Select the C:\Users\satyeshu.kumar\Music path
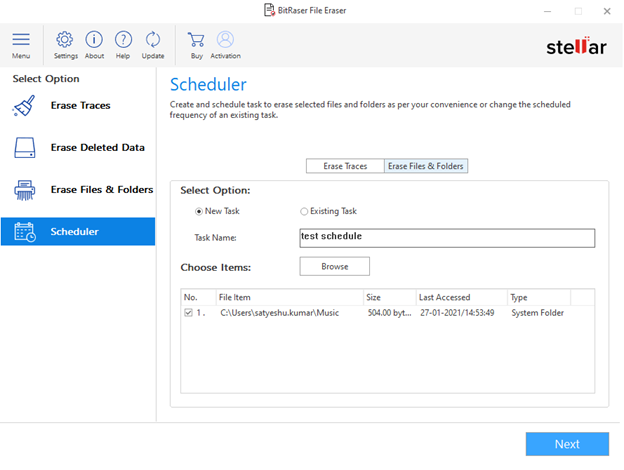This screenshot has width=624, height=470. (x=279, y=313)
